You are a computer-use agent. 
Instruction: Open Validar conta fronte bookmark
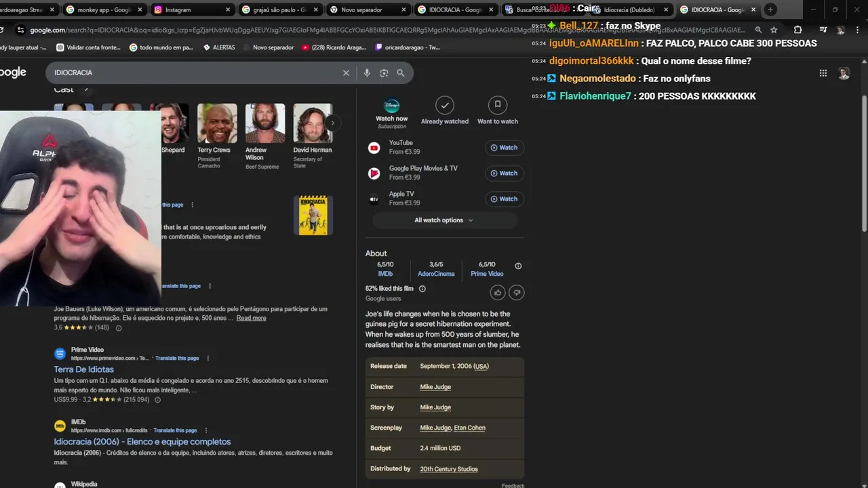point(88,47)
